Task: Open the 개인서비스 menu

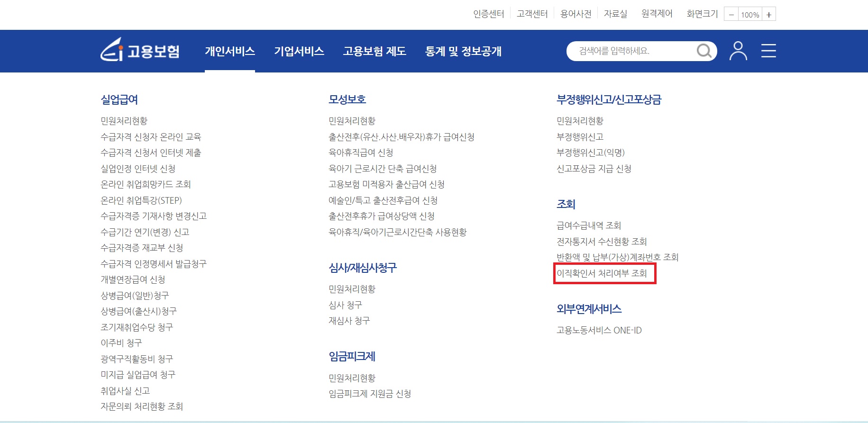Action: (x=230, y=51)
